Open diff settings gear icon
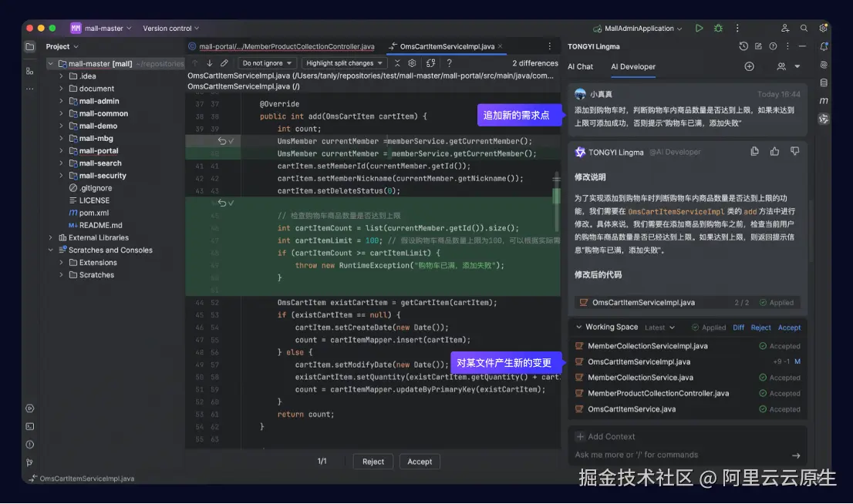This screenshot has height=504, width=853. pyautogui.click(x=412, y=63)
